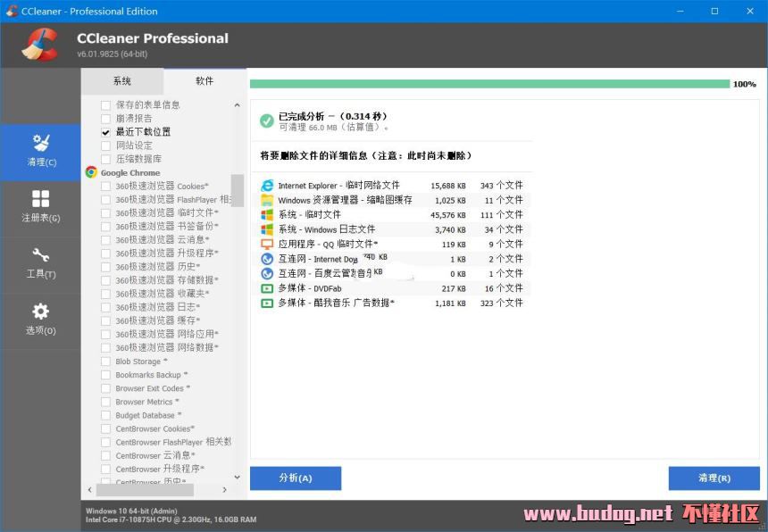
Task: Click the Windows icon beside 系统 - 临时文件
Action: pyautogui.click(x=267, y=215)
